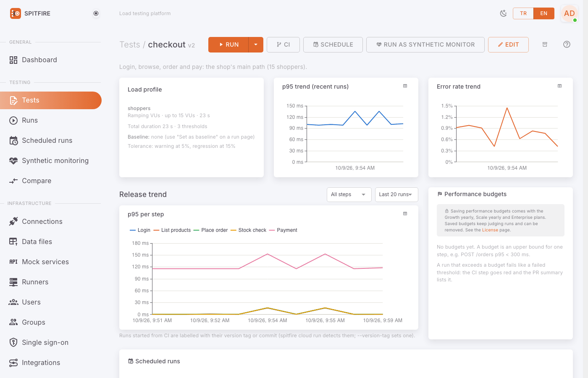Click the Groups icon in sidebar
This screenshot has height=378, width=588.
13,322
